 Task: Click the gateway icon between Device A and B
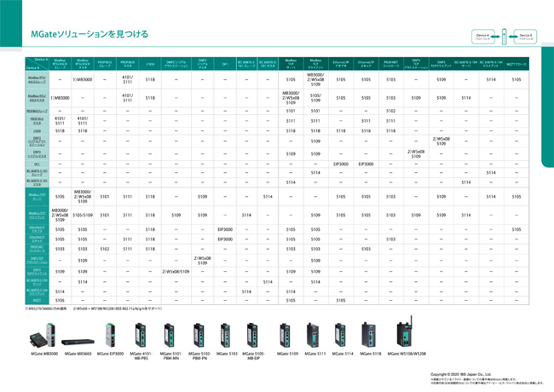tap(505, 37)
